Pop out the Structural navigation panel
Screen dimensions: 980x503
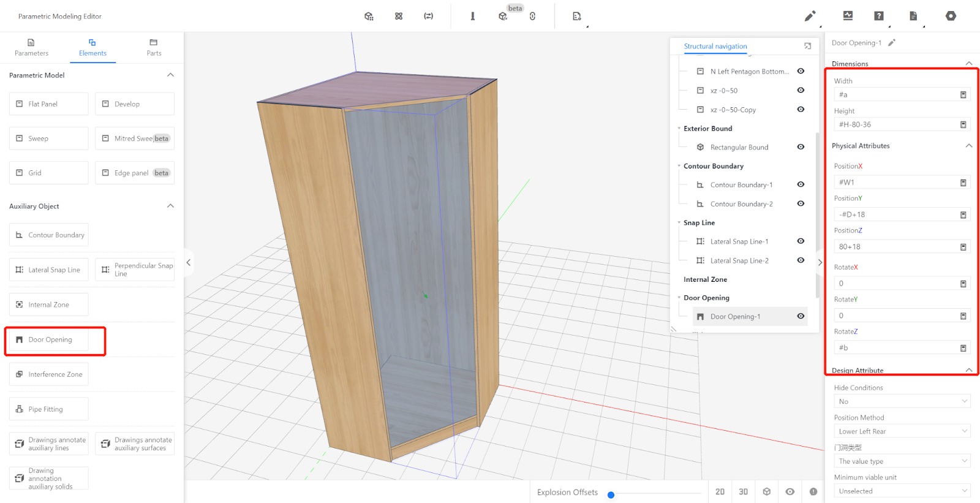pyautogui.click(x=807, y=46)
